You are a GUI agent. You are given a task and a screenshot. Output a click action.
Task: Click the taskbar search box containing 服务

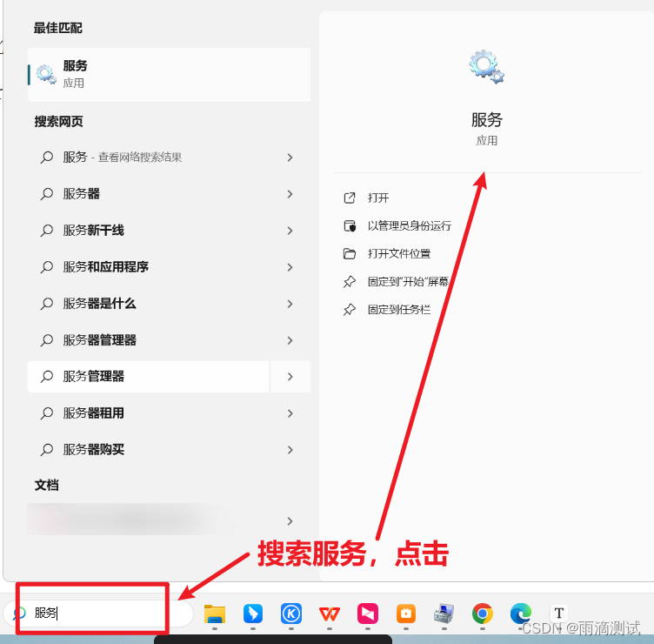[98, 614]
